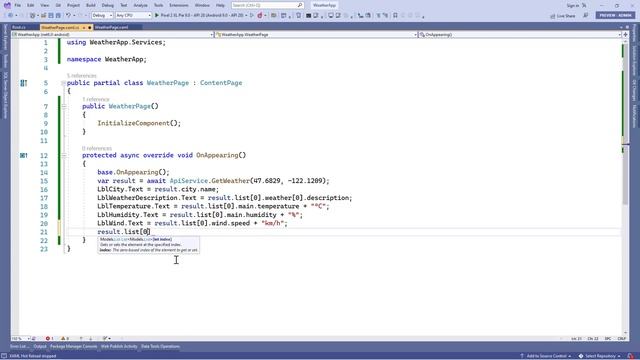Click the Open File toolbar icon
The image size is (640, 360).
(x=43, y=16)
